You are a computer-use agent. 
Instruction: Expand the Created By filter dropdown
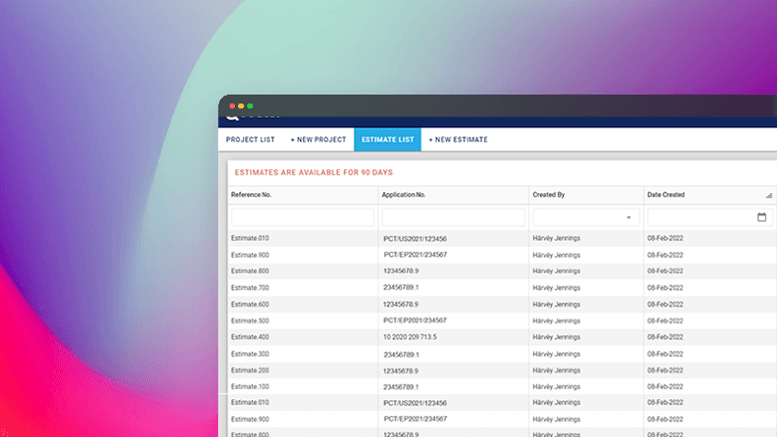(x=628, y=217)
